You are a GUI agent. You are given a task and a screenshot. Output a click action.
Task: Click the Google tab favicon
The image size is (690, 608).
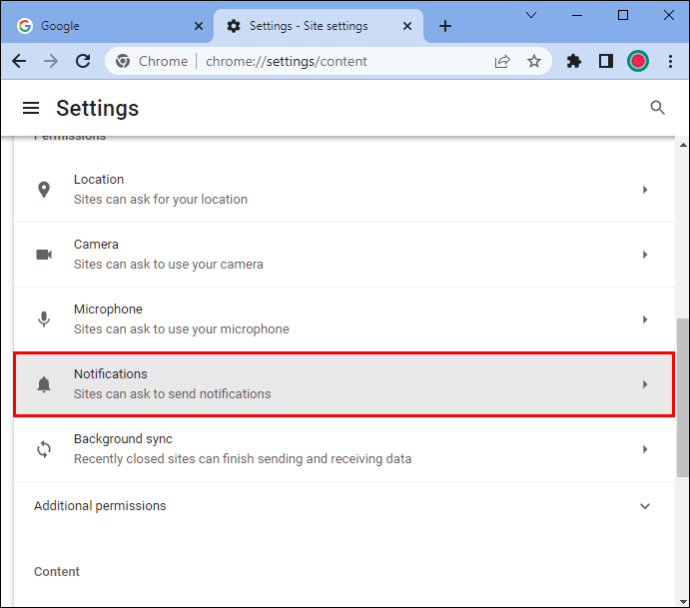click(25, 26)
